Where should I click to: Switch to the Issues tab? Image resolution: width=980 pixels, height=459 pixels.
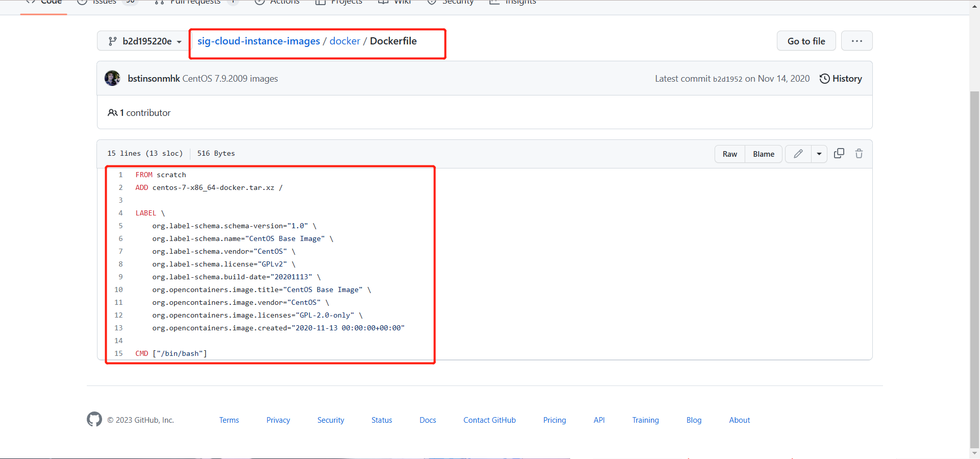click(x=104, y=2)
